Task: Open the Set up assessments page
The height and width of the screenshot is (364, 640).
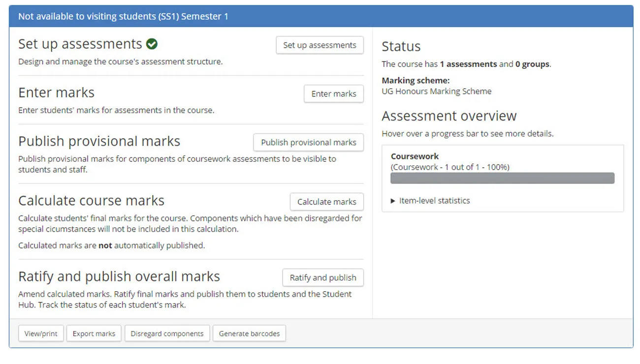Action: (x=320, y=45)
